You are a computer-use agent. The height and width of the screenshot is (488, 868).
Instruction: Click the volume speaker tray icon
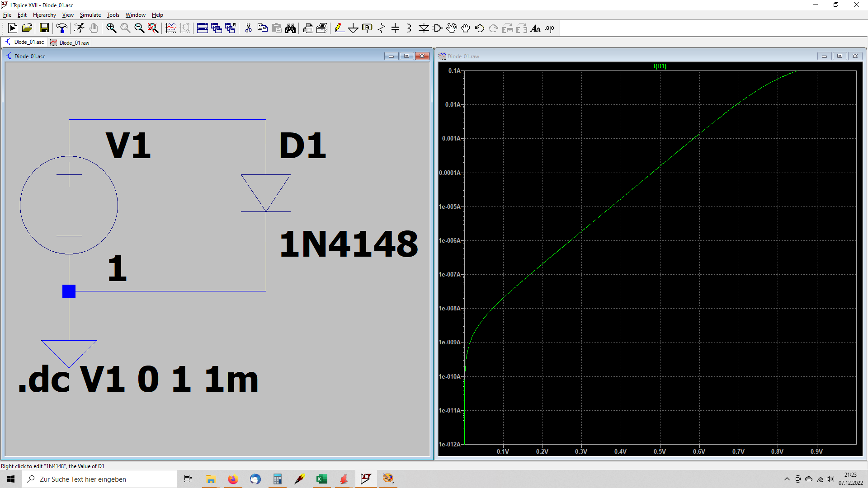pos(830,479)
